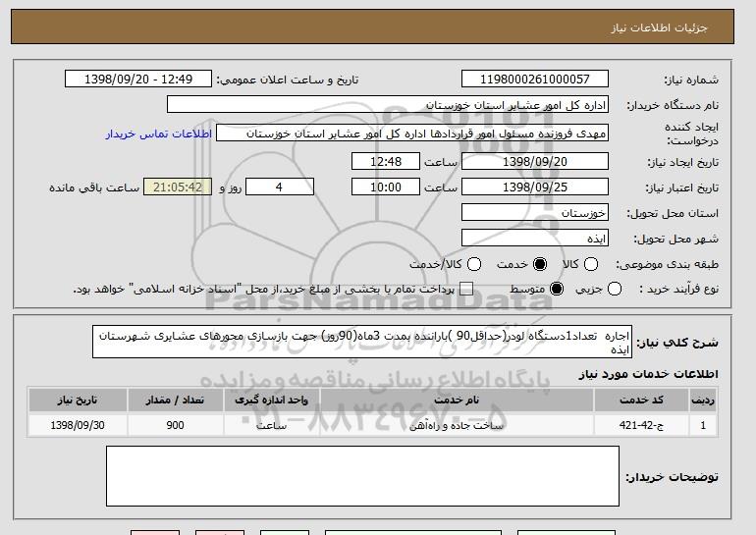Click the unit cell ساعت in the table

[x=271, y=425]
